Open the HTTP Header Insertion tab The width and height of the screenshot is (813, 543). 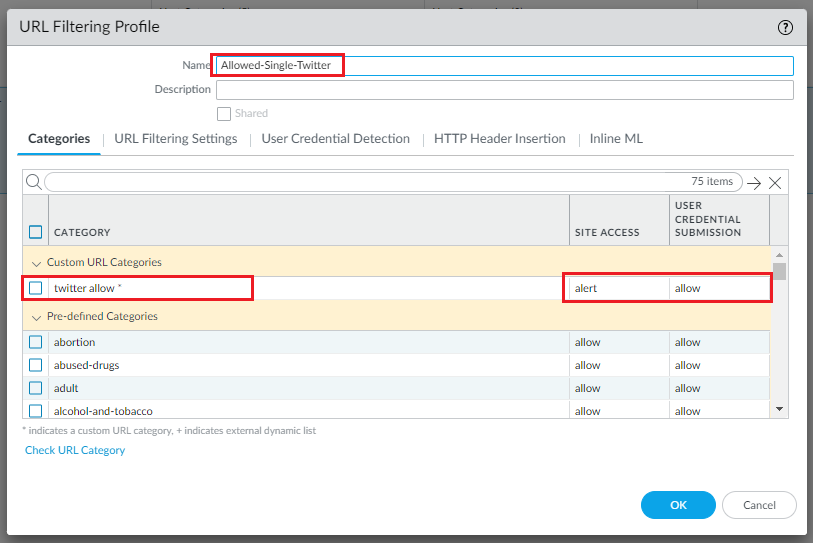(499, 139)
